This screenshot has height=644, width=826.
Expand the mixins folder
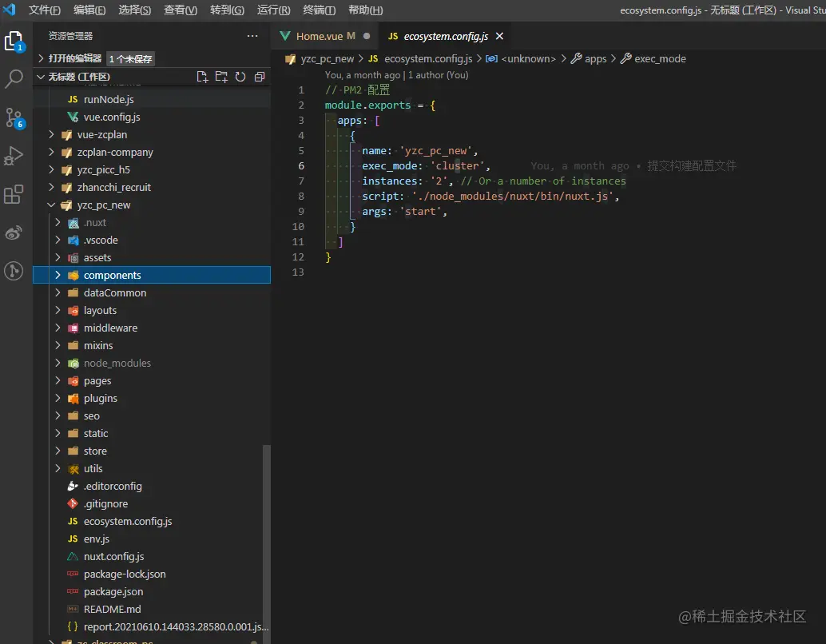(98, 345)
